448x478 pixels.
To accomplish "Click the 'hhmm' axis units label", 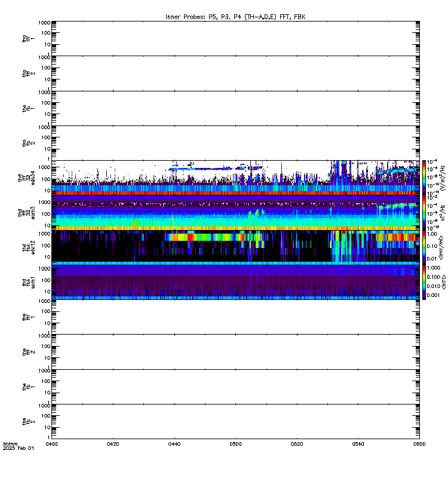I will point(10,444).
